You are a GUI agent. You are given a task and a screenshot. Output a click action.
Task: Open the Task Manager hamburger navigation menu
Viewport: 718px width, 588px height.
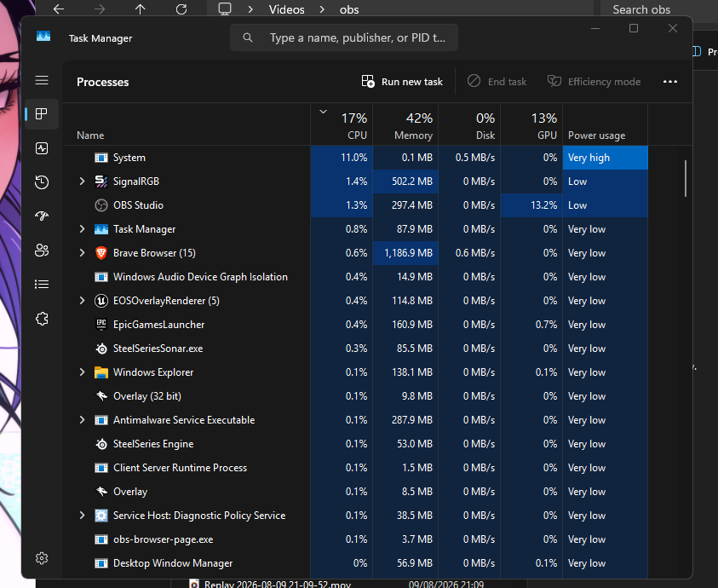[42, 81]
